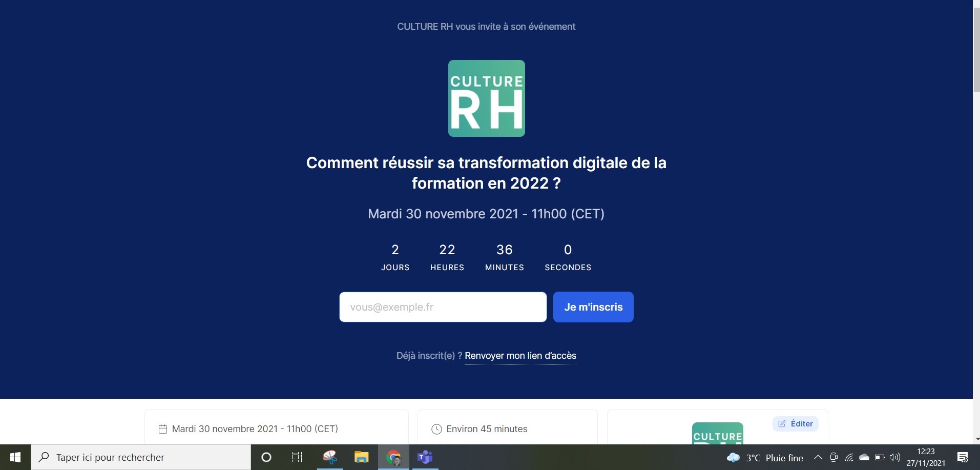Image resolution: width=980 pixels, height=470 pixels.
Task: Show hidden system tray icons
Action: point(818,458)
